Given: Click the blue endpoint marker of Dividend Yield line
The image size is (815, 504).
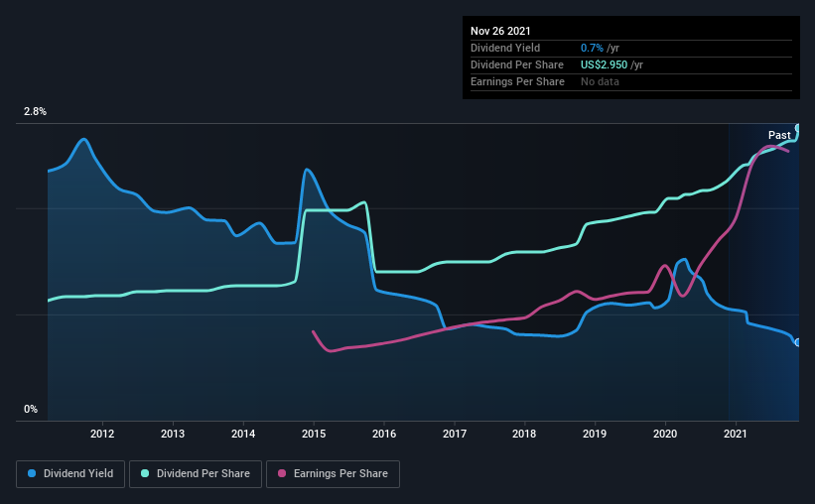Looking at the screenshot, I should [797, 342].
